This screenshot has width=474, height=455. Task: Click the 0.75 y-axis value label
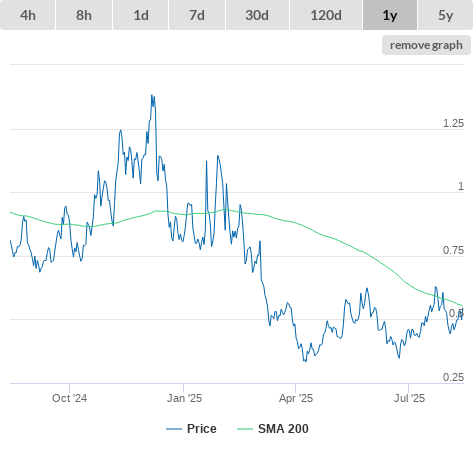tap(453, 250)
